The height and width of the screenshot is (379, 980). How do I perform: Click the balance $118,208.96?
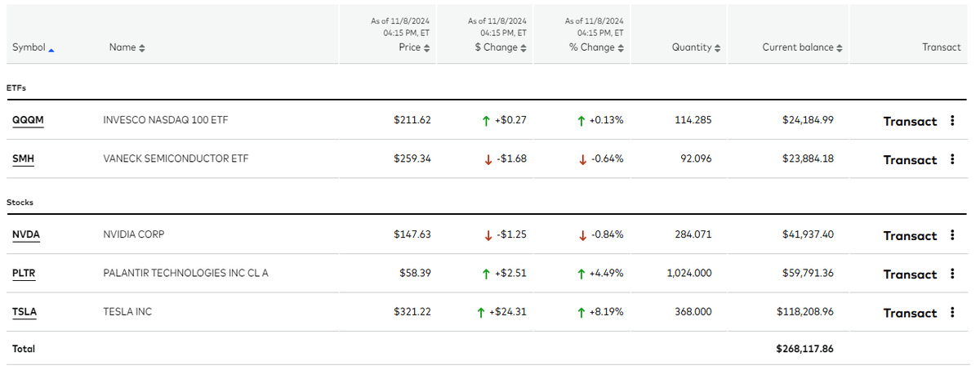pos(805,312)
